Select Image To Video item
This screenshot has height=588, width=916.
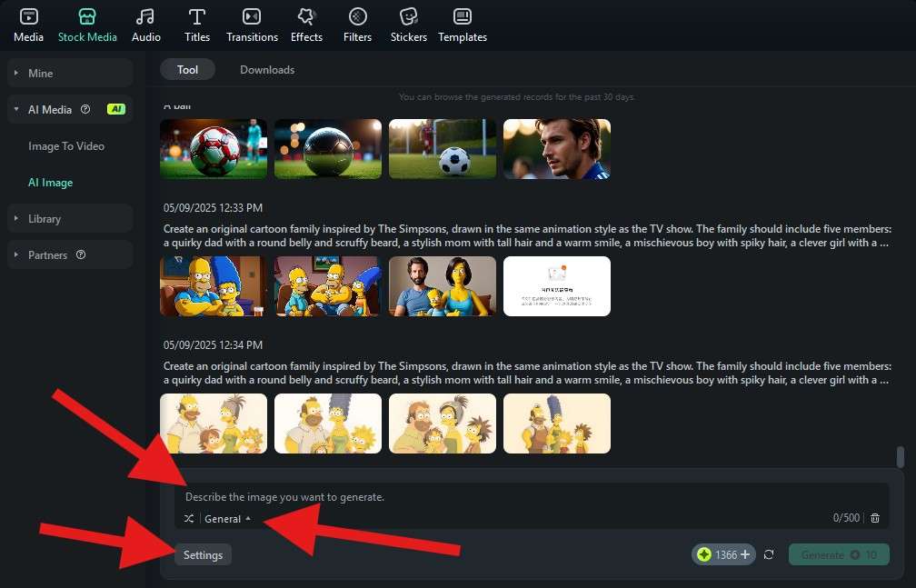tap(66, 146)
